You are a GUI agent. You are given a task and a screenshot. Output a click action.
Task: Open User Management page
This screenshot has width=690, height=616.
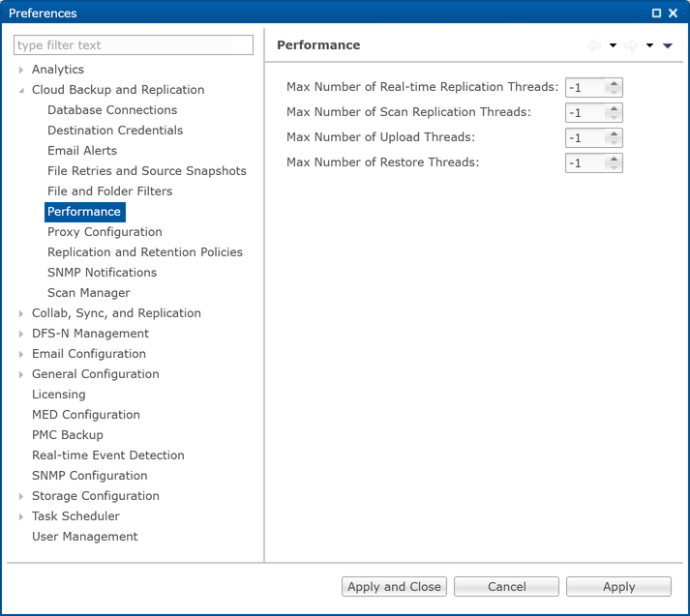pos(85,537)
